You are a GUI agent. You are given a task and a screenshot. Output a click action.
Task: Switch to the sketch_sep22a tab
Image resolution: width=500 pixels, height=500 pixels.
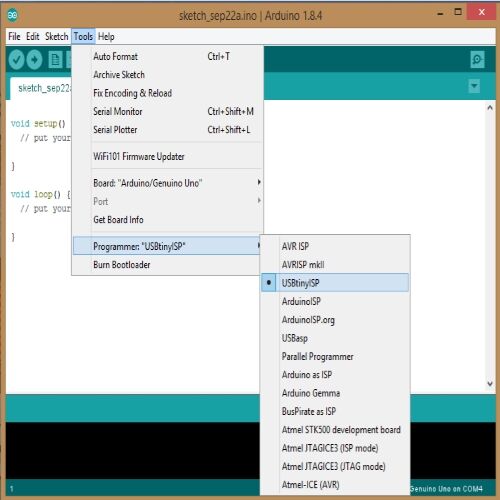(x=41, y=88)
